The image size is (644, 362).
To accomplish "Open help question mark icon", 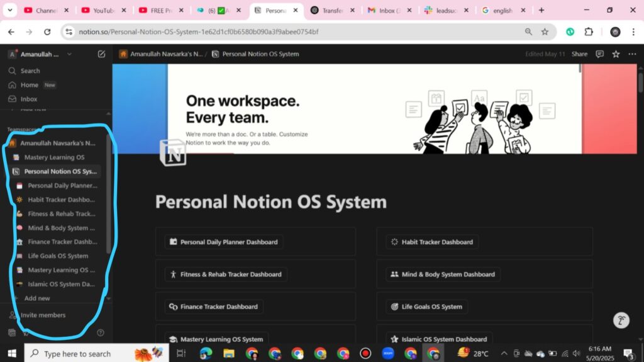I will [x=101, y=333].
